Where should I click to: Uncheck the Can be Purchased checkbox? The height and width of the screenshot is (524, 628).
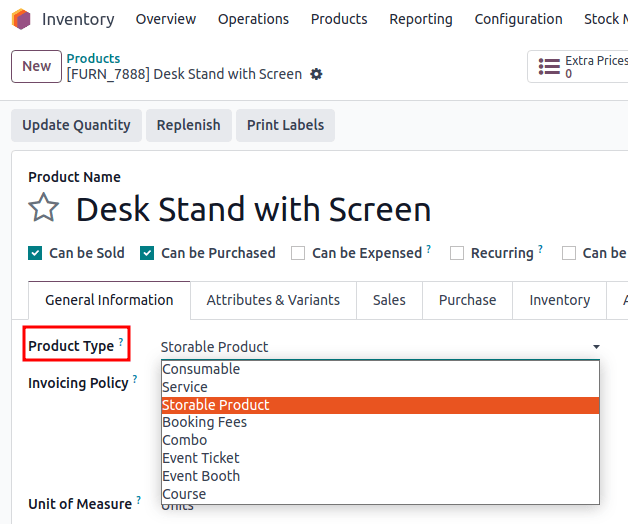147,253
